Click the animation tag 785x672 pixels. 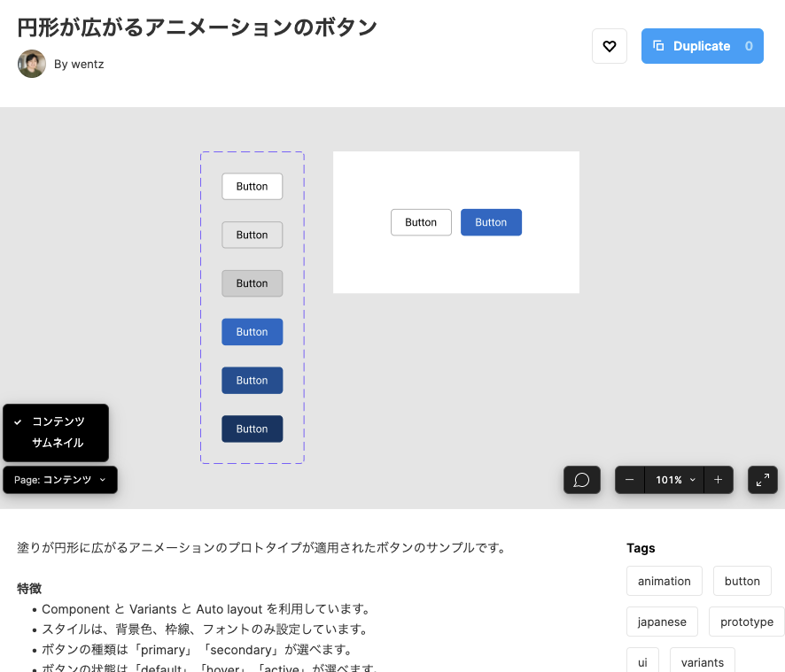click(664, 581)
